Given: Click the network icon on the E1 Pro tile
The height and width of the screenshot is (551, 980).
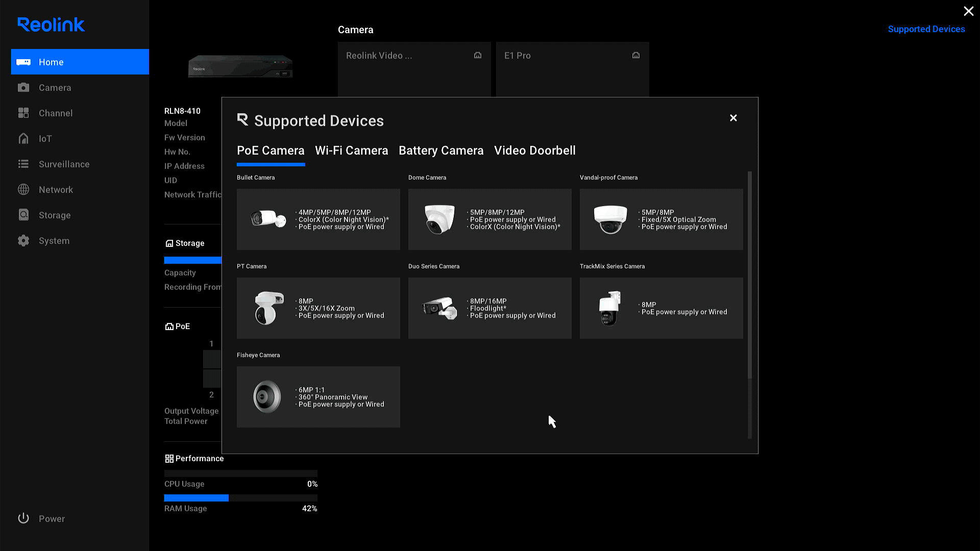Looking at the screenshot, I should click(x=636, y=55).
